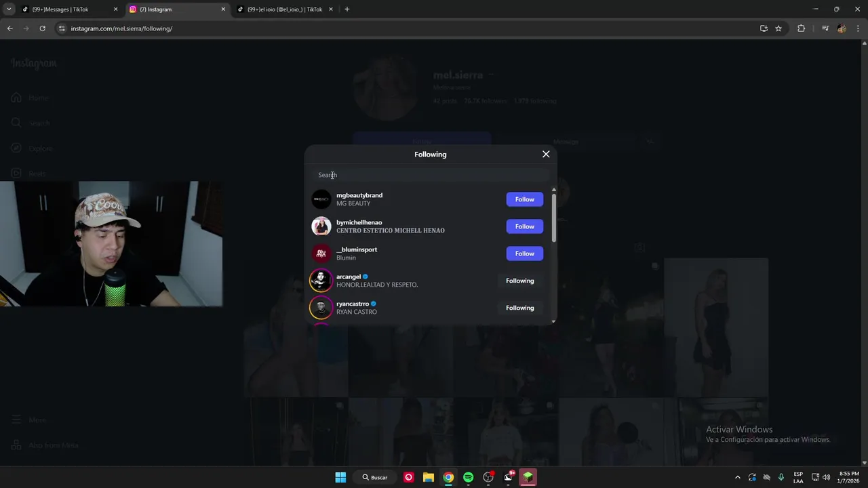This screenshot has height=488, width=868.
Task: Switch to the el ioio TikTok tab
Action: coord(286,9)
